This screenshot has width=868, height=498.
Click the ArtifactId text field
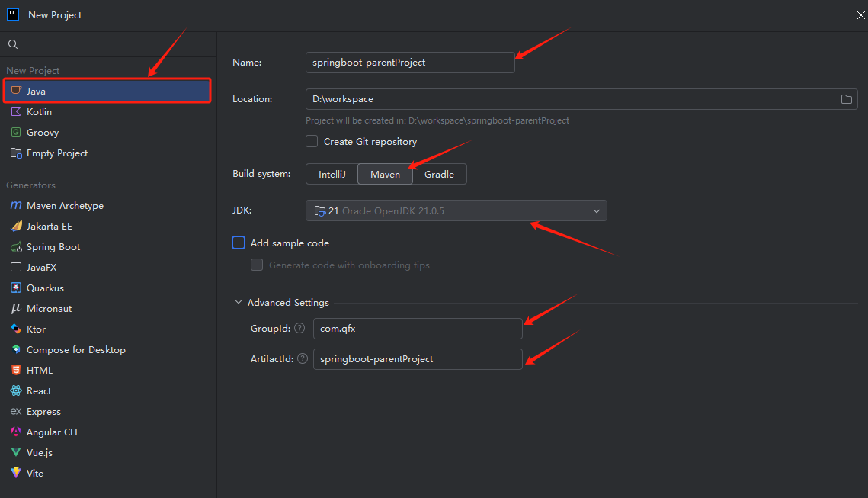[418, 359]
